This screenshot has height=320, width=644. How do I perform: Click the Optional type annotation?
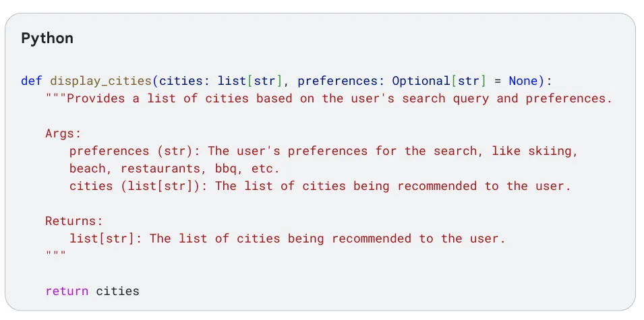(x=421, y=82)
